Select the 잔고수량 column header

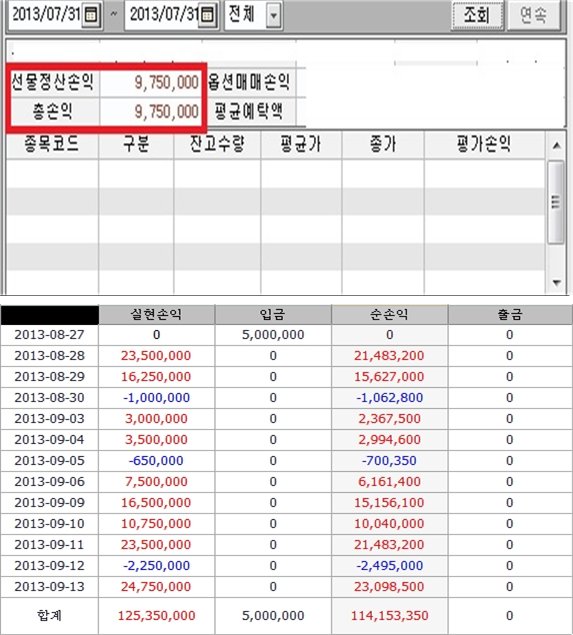click(217, 144)
